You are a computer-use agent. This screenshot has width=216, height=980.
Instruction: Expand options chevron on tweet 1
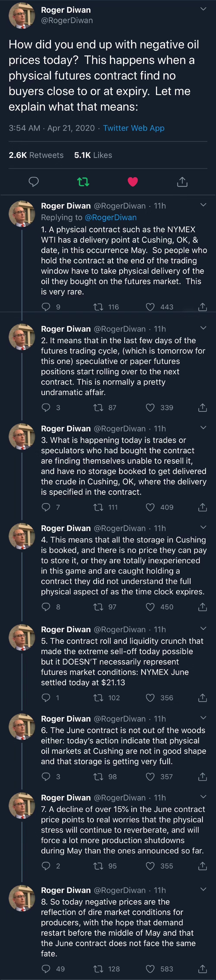point(203,205)
